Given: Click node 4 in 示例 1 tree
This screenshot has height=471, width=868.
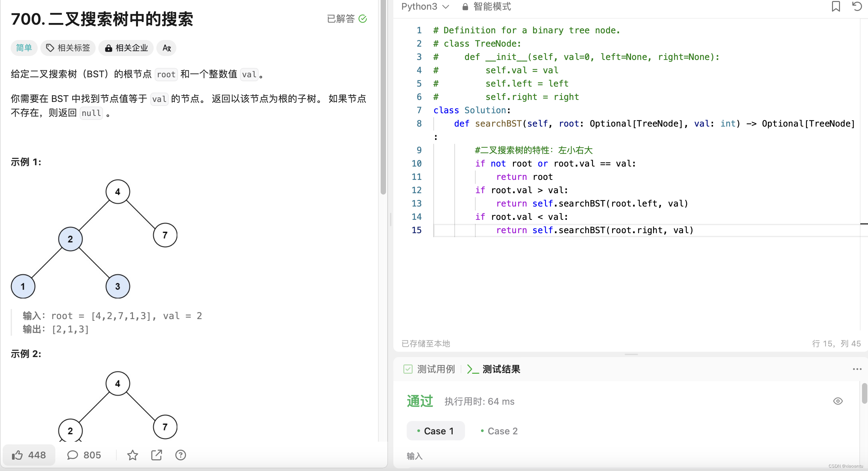Looking at the screenshot, I should pyautogui.click(x=118, y=192).
